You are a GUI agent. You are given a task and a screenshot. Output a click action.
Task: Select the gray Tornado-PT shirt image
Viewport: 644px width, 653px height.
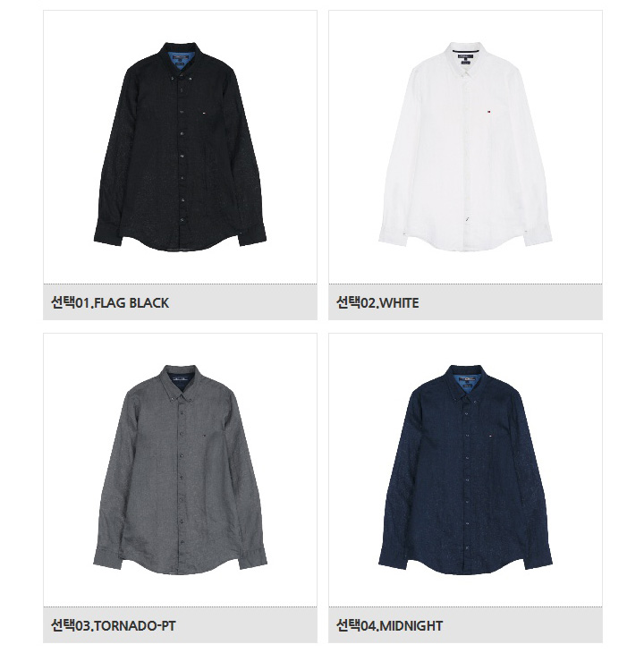180,470
